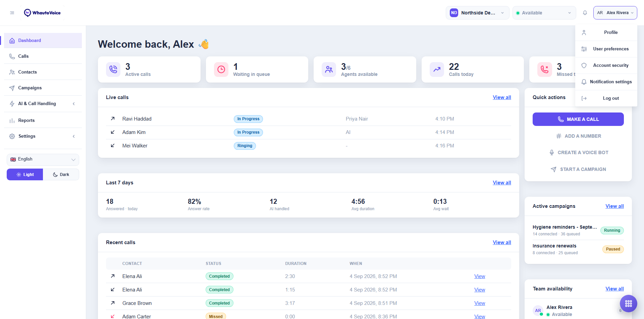Click the Log out icon
The width and height of the screenshot is (644, 319).
pyautogui.click(x=584, y=98)
